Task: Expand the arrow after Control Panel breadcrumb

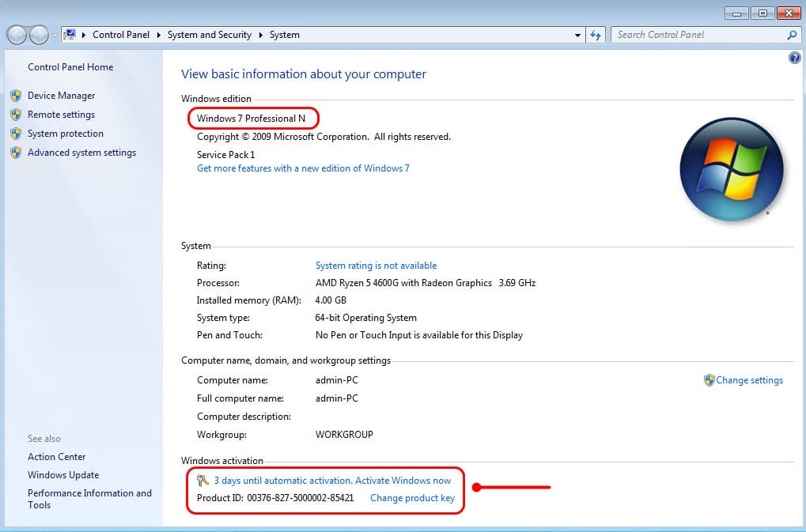Action: [x=159, y=35]
